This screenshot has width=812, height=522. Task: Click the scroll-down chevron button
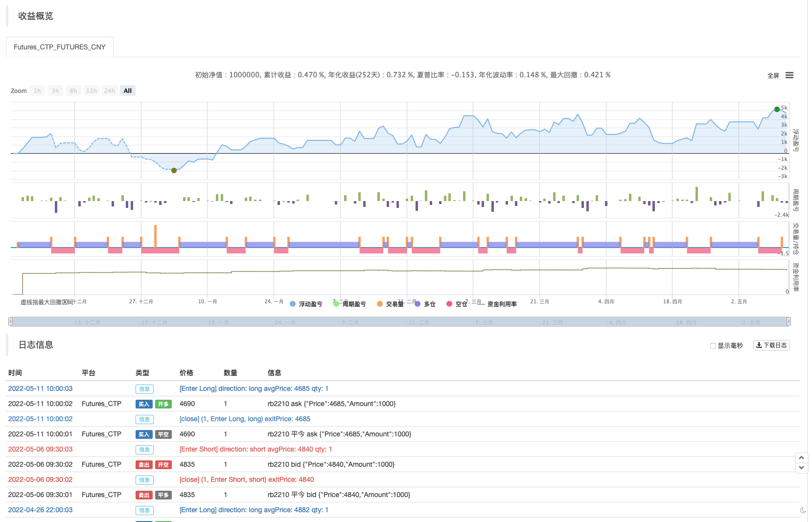(x=801, y=468)
